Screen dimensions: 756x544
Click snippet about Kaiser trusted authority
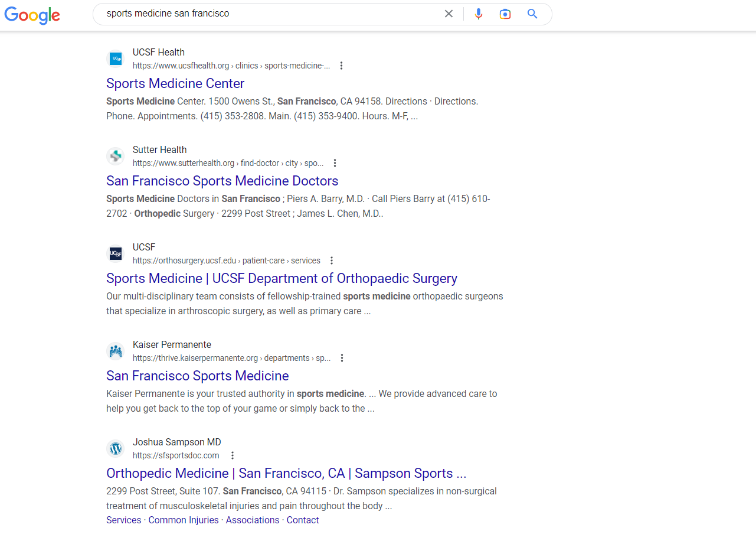[x=302, y=401]
